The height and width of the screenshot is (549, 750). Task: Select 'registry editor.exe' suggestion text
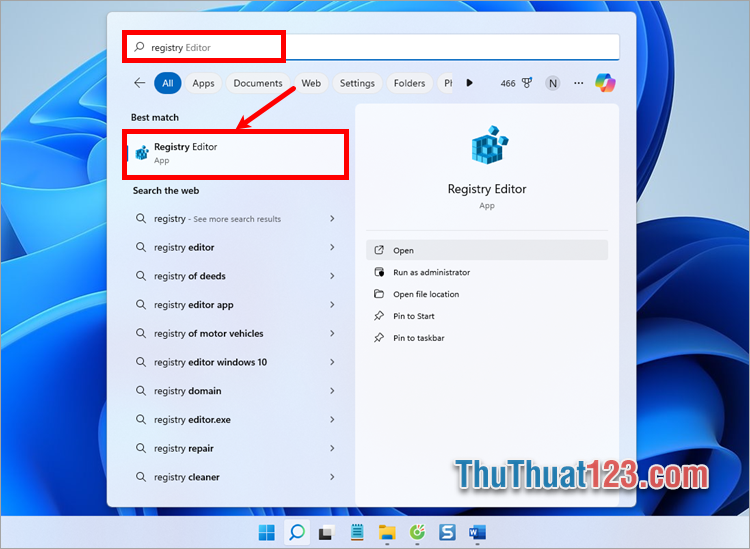pos(192,419)
